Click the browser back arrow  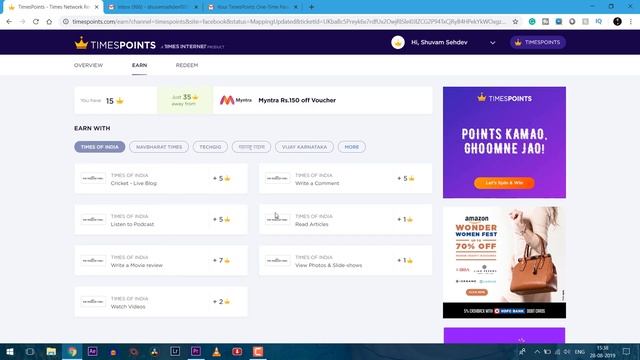click(9, 22)
